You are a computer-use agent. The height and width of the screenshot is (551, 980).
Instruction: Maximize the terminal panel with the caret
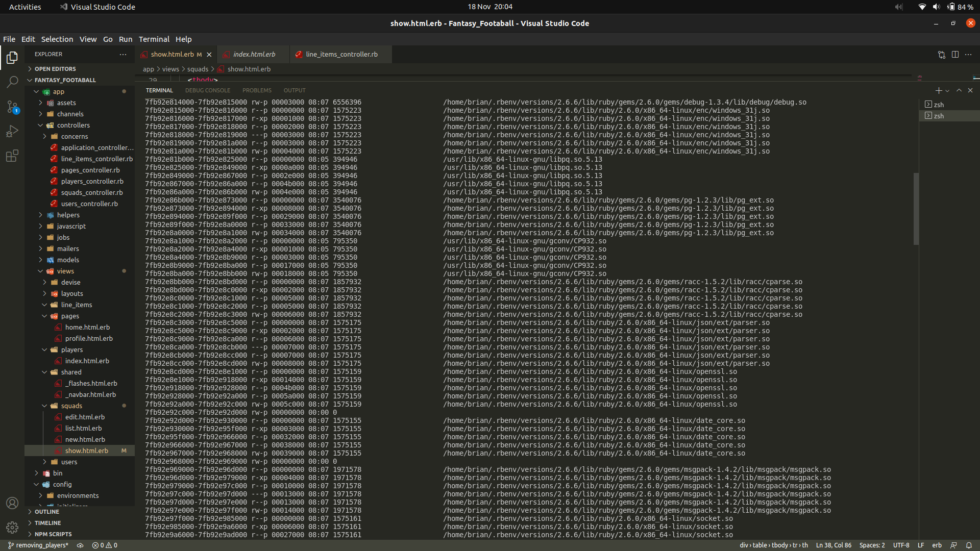coord(959,90)
